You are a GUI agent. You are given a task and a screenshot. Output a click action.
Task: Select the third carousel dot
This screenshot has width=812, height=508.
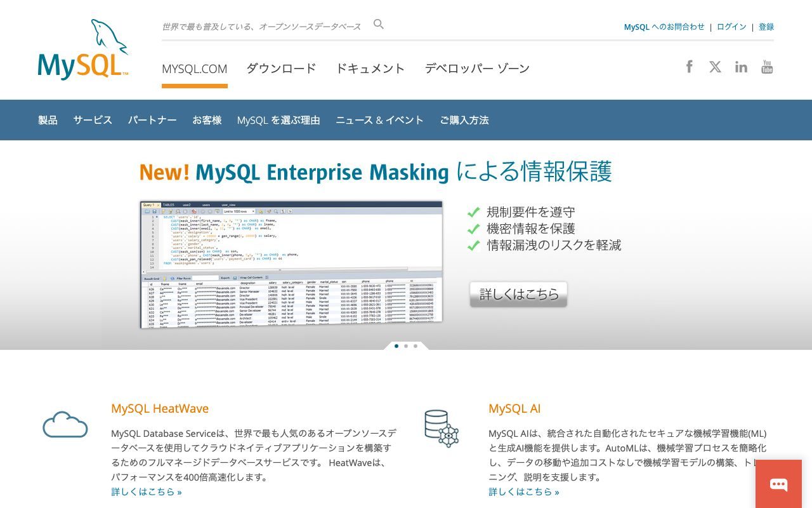click(x=416, y=346)
